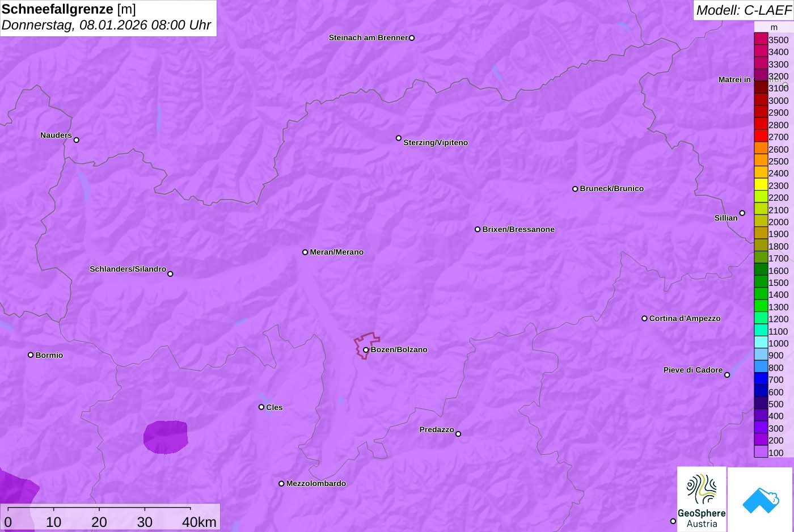Screen dimensions: 794x532
Task: Click the date Donnerstag, 08.01.2026 08:00 Uhr
Action: [x=106, y=25]
